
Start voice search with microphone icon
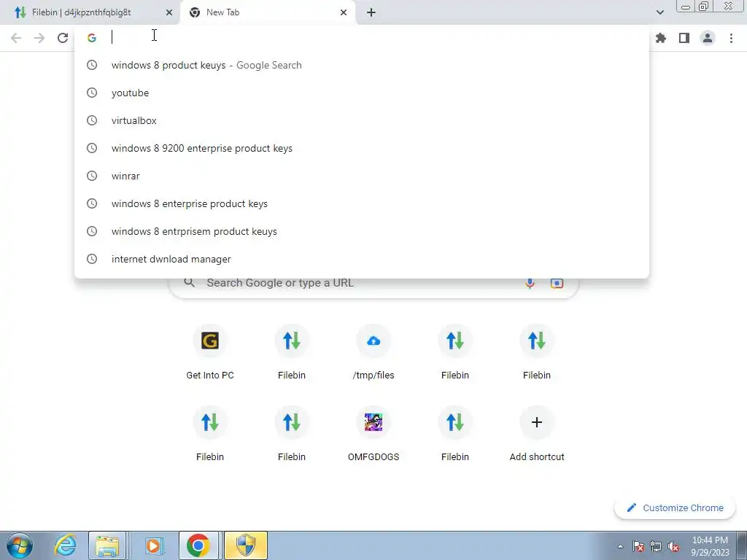(530, 283)
